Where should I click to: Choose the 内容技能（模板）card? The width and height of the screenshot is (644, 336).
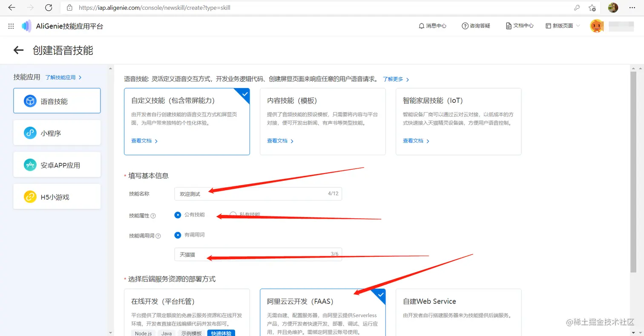323,122
